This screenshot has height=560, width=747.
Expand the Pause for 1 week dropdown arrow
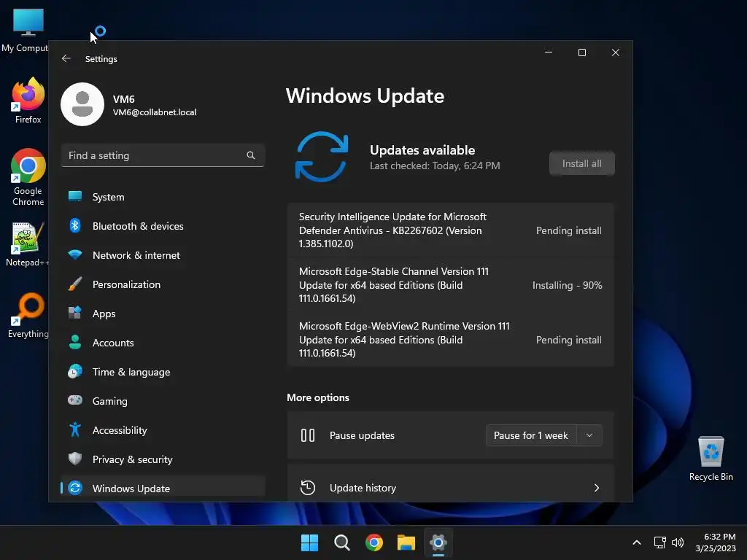[x=589, y=435]
